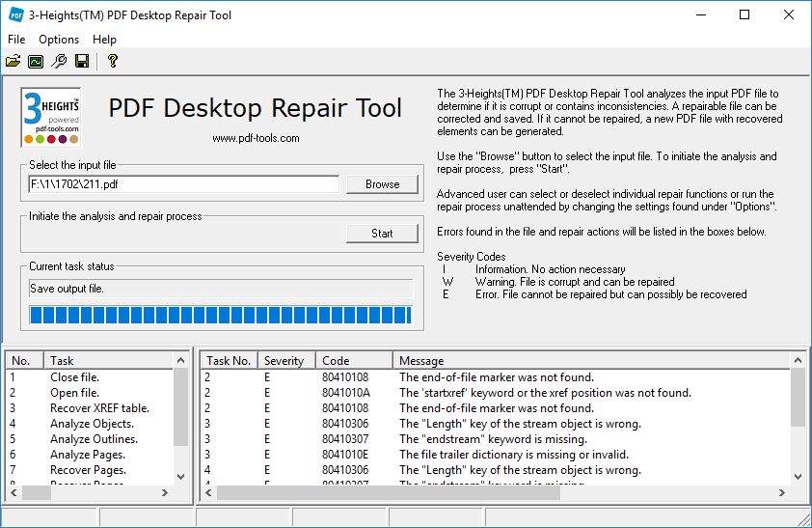Open the File menu
Image resolution: width=812 pixels, height=528 pixels.
tap(16, 40)
